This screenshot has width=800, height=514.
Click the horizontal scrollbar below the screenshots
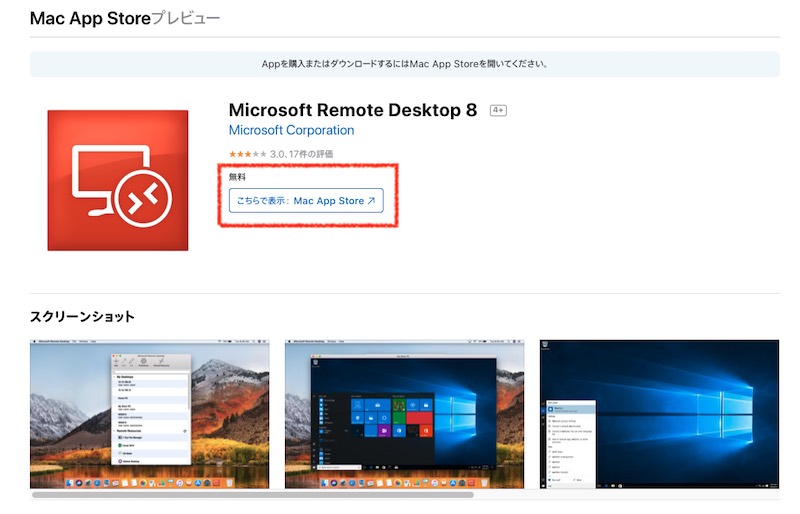coord(253,495)
